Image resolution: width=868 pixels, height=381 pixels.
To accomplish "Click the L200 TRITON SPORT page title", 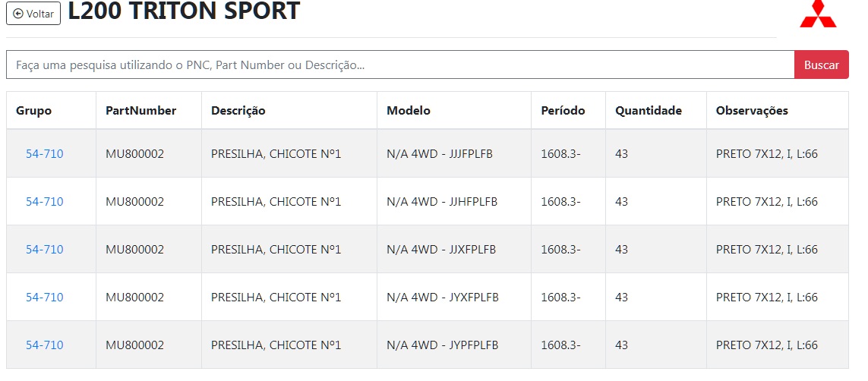I will tap(184, 12).
